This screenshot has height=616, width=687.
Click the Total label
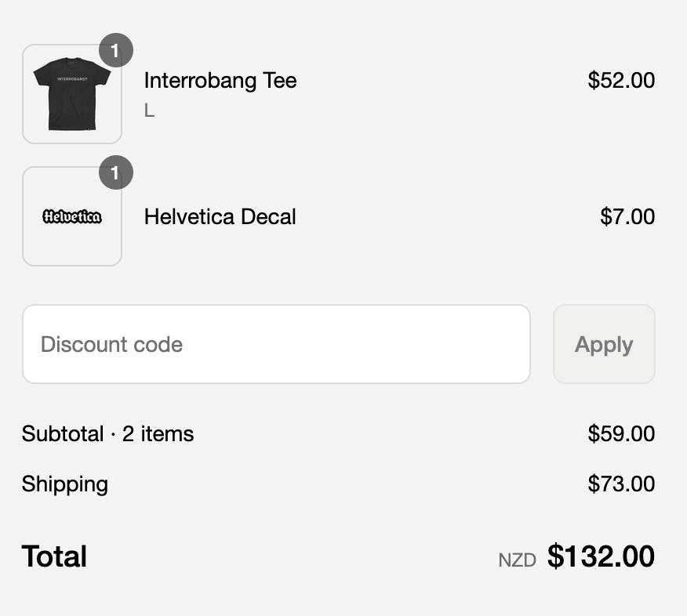click(54, 556)
